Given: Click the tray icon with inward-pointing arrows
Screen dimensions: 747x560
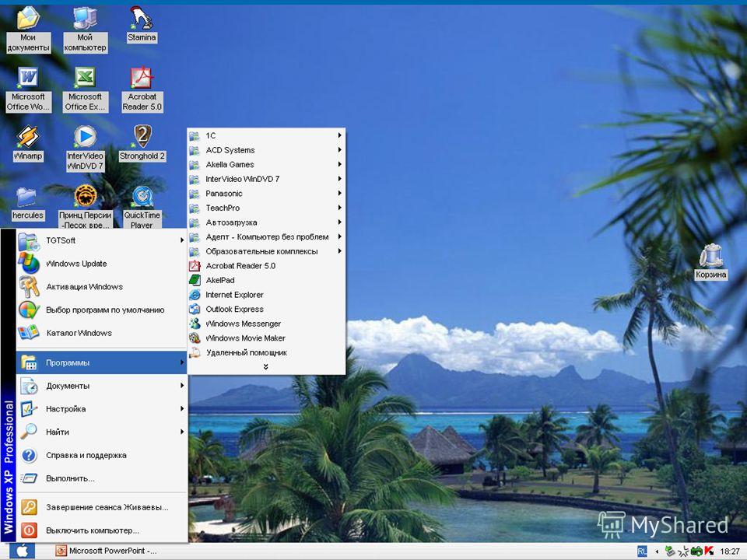Looking at the screenshot, I should tap(683, 551).
